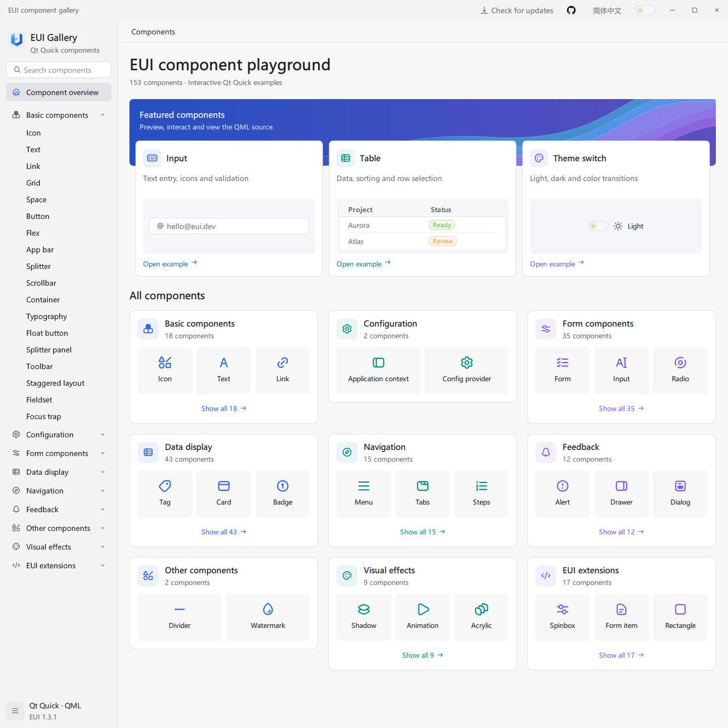The image size is (728, 728).
Task: Open the Tag component tile
Action: pos(165,494)
